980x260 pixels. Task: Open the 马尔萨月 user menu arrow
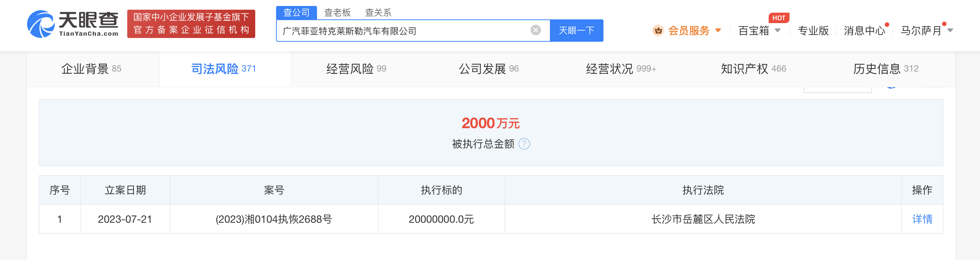[950, 31]
